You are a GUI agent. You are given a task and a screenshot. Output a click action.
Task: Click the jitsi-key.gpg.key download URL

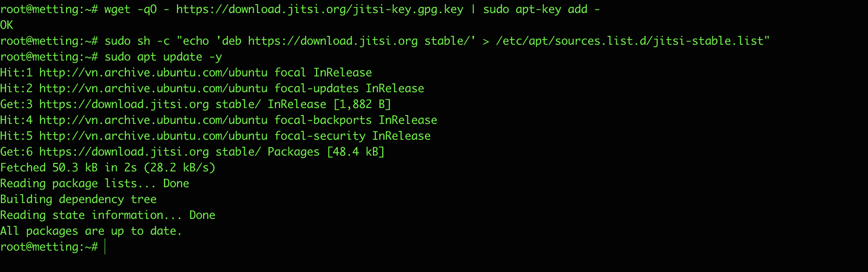[x=320, y=9]
